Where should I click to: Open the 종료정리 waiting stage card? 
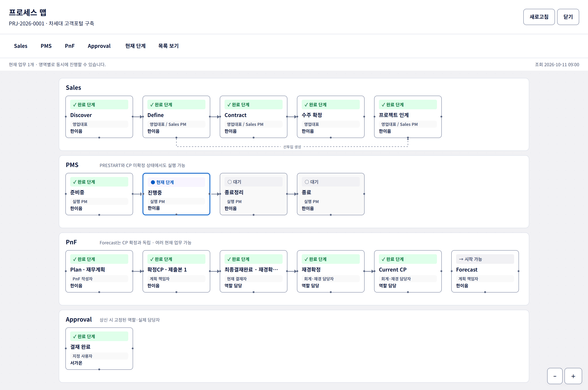point(253,194)
